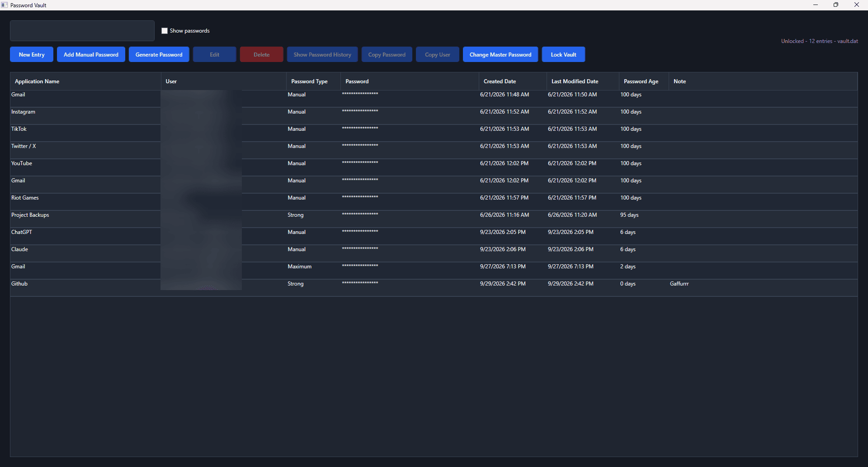Select the Github entry

tap(434, 288)
